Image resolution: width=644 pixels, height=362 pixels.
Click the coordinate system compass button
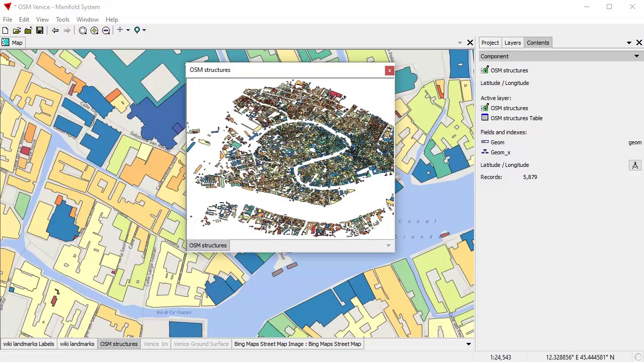coord(635,165)
